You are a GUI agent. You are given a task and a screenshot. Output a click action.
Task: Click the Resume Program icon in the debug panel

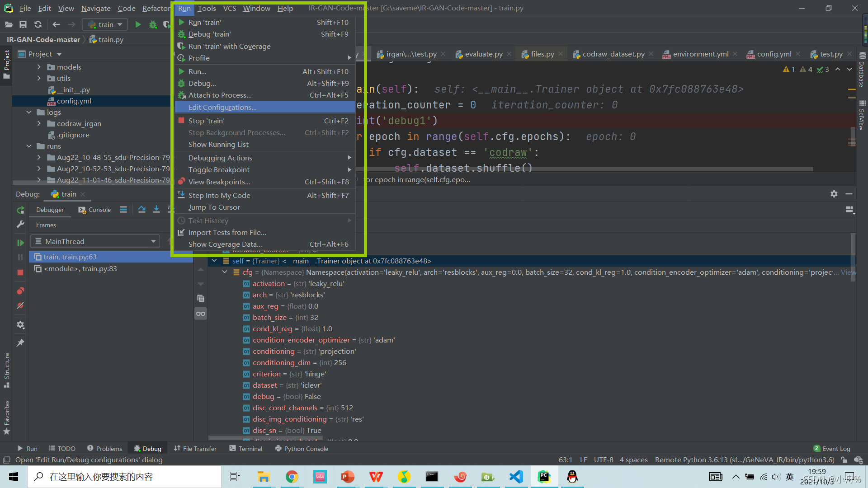coord(20,243)
